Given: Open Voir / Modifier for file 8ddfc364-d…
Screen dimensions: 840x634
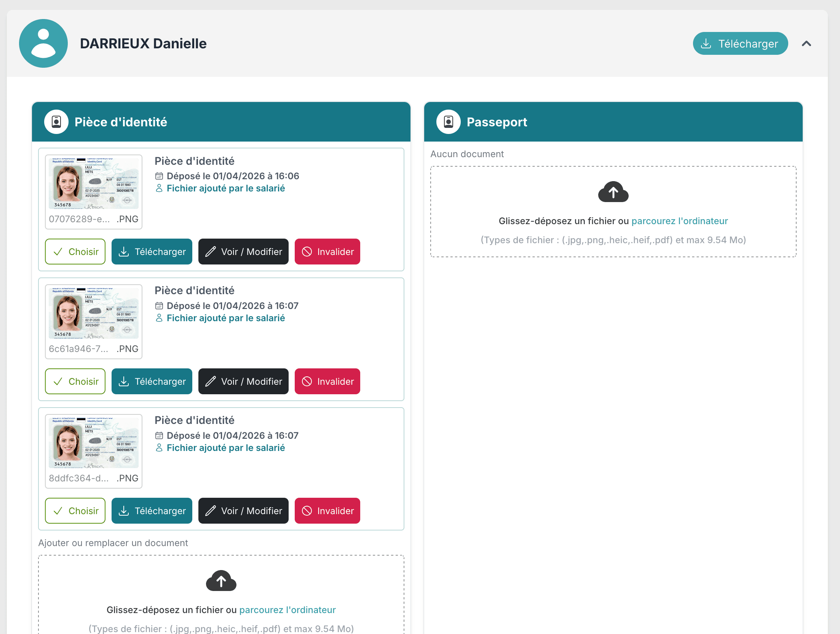Looking at the screenshot, I should coord(243,511).
